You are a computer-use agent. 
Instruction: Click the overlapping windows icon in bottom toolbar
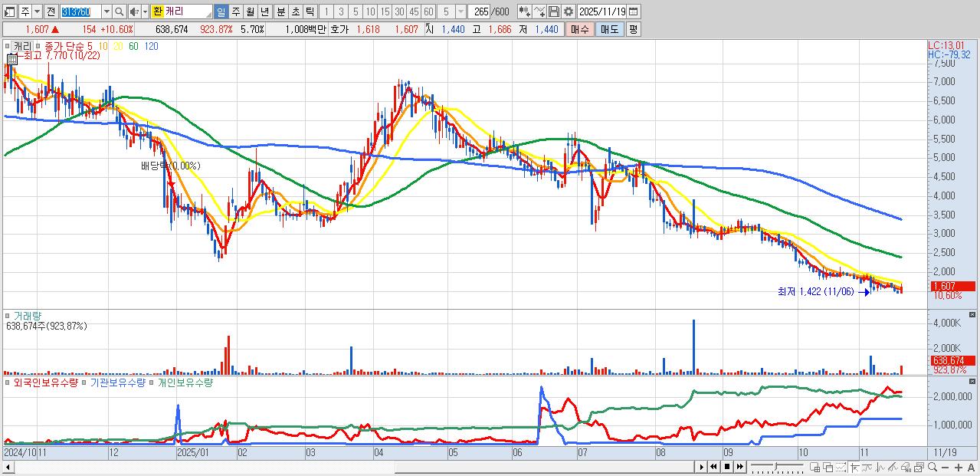tap(828, 467)
